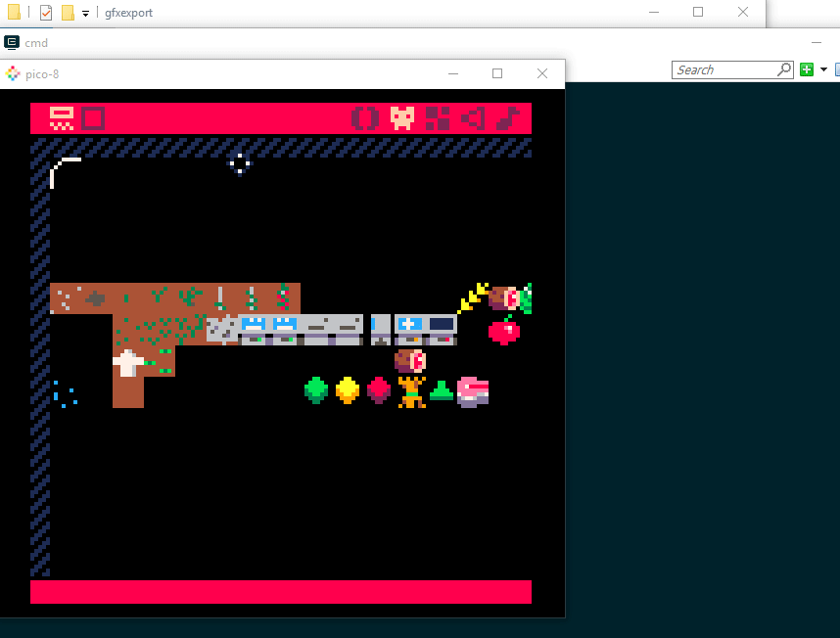The width and height of the screenshot is (840, 638).
Task: Select the red berry plant dirt tile
Action: tap(284, 298)
